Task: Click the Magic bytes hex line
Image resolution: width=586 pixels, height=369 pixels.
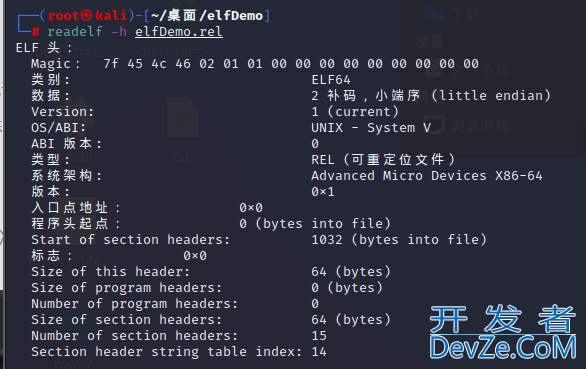Action: [x=291, y=64]
